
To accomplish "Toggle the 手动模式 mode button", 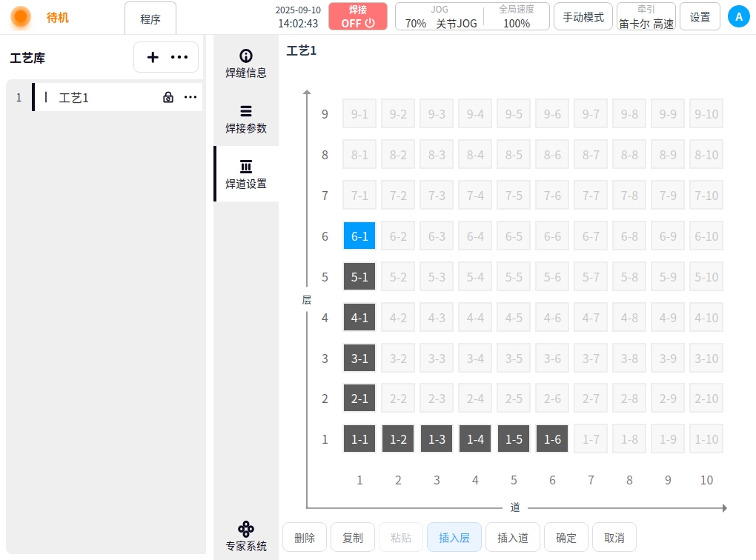I will (583, 16).
